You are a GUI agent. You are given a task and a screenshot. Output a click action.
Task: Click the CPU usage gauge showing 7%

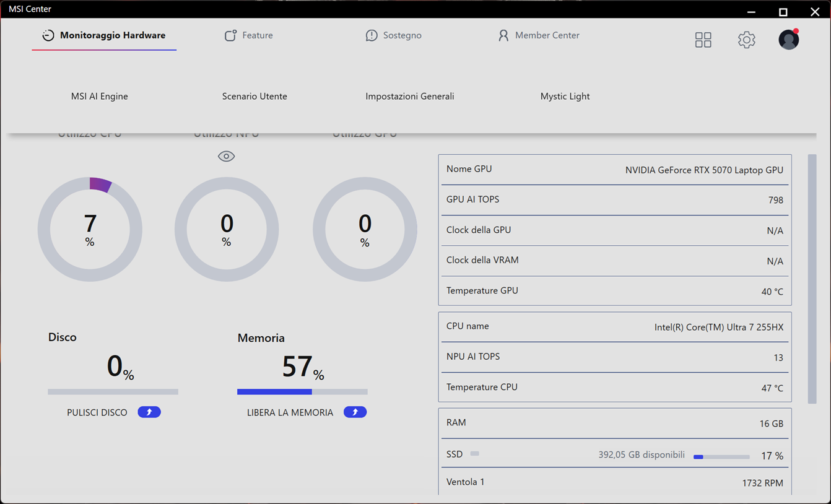(90, 229)
